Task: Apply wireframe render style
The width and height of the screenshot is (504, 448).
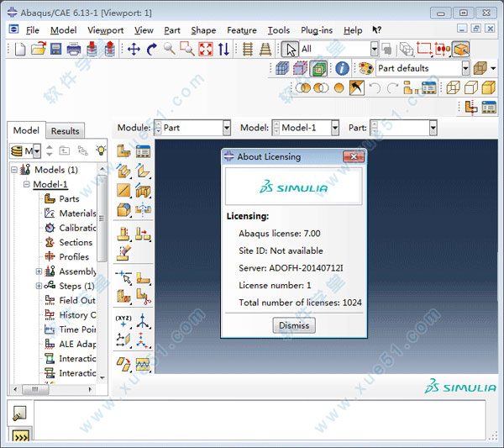Action: coord(454,87)
